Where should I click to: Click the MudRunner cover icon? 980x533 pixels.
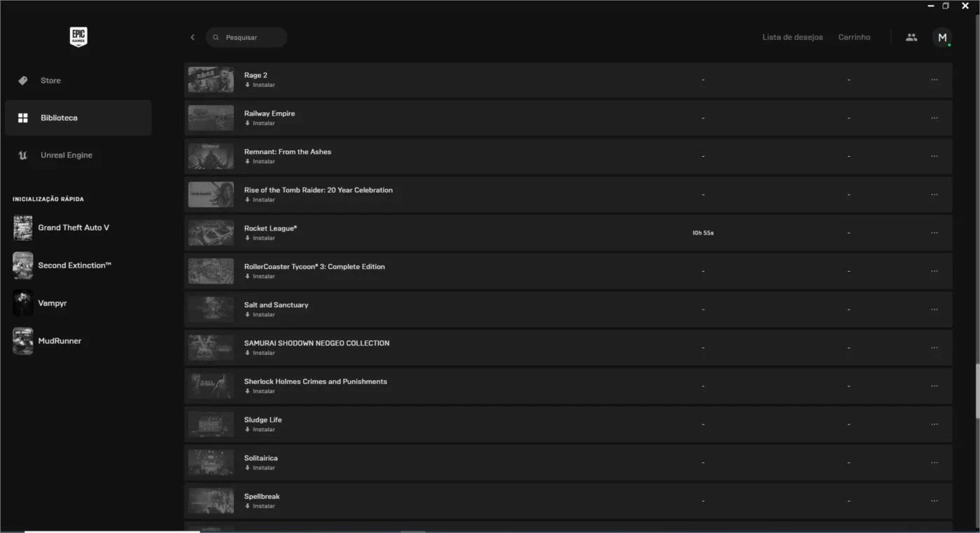click(x=22, y=341)
